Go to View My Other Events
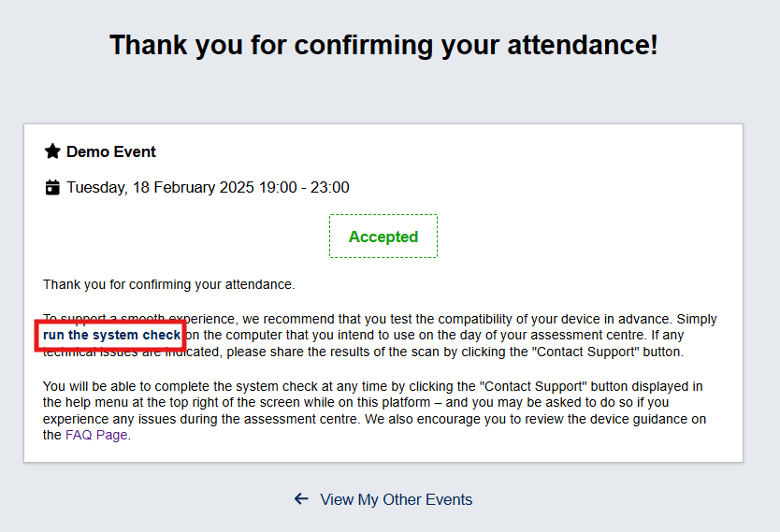 (x=396, y=499)
